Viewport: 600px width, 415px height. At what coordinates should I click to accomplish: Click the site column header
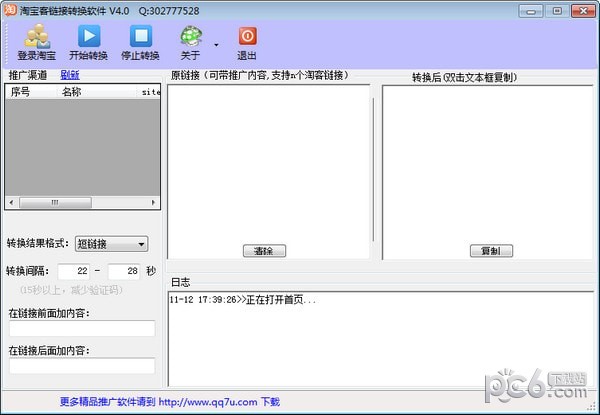click(150, 92)
